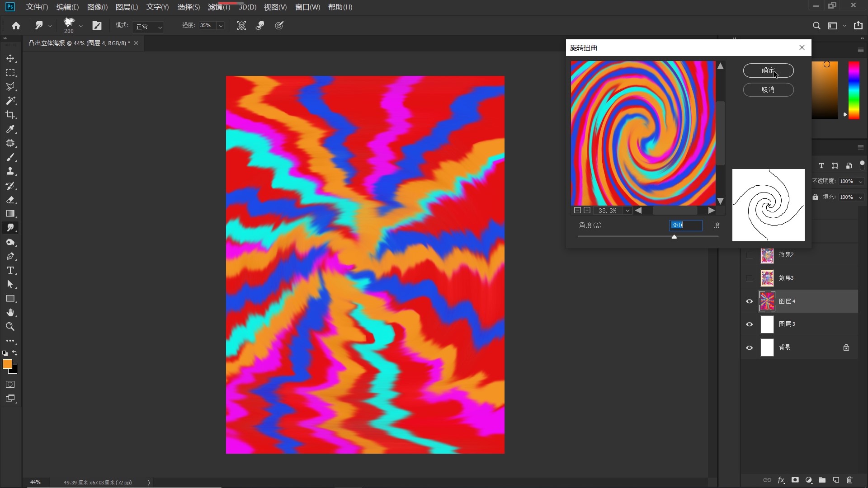Viewport: 868px width, 488px height.
Task: Hide layer 图层 4 visibility eye
Action: point(749,301)
